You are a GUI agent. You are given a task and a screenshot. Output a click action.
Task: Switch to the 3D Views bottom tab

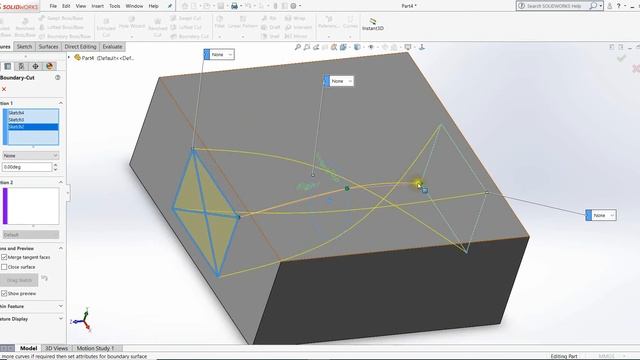[56, 348]
